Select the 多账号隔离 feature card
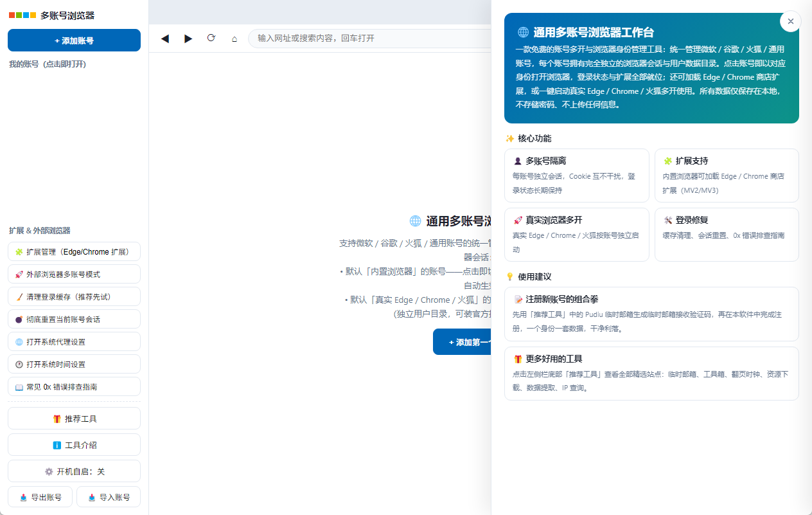Image resolution: width=812 pixels, height=515 pixels. coord(577,176)
